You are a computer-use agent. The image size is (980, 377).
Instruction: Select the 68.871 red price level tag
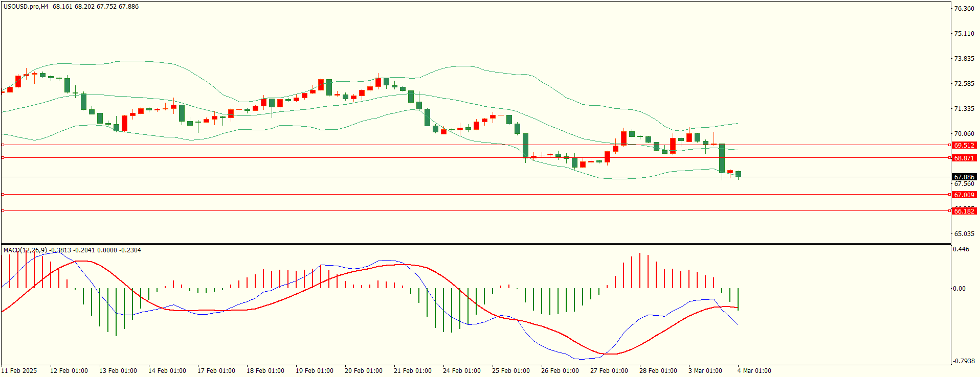click(x=964, y=158)
